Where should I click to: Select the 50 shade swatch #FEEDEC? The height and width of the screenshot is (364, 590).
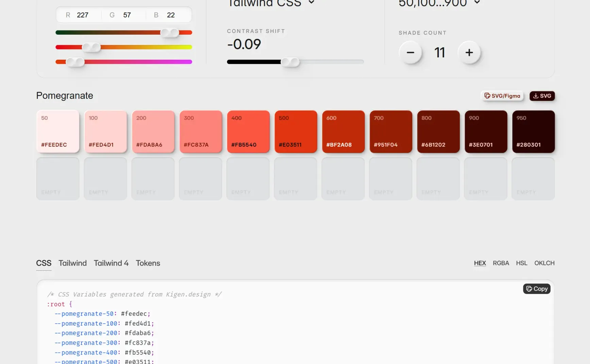pos(58,131)
